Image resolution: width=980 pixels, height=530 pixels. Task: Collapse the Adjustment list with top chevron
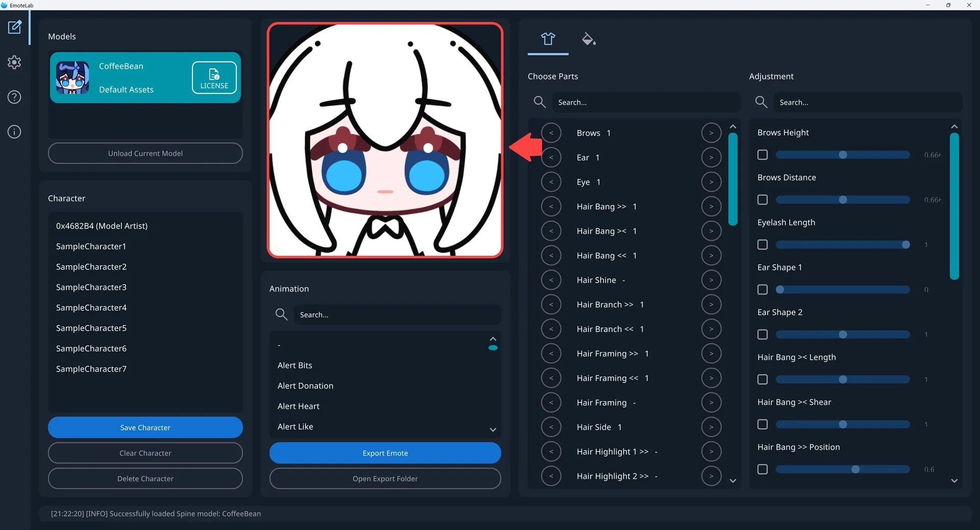click(954, 127)
